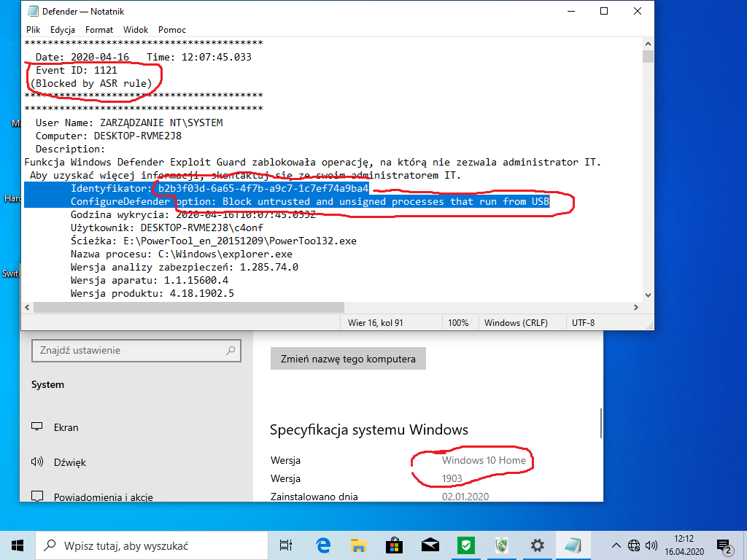
Task: Minimize the Notepad window
Action: (572, 11)
